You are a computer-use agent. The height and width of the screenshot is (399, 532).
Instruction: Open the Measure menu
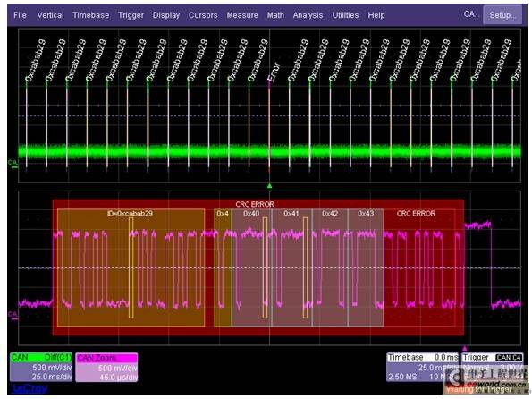[x=242, y=15]
